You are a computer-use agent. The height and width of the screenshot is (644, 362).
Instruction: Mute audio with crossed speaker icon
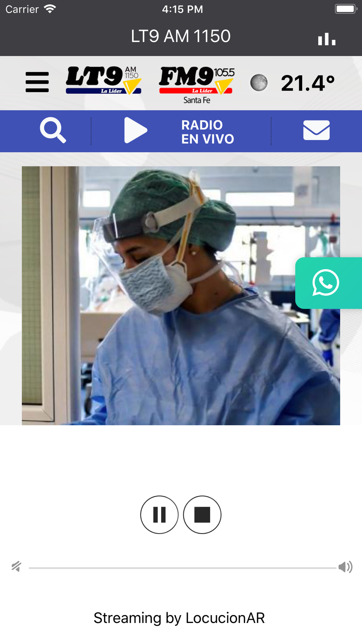tap(16, 566)
